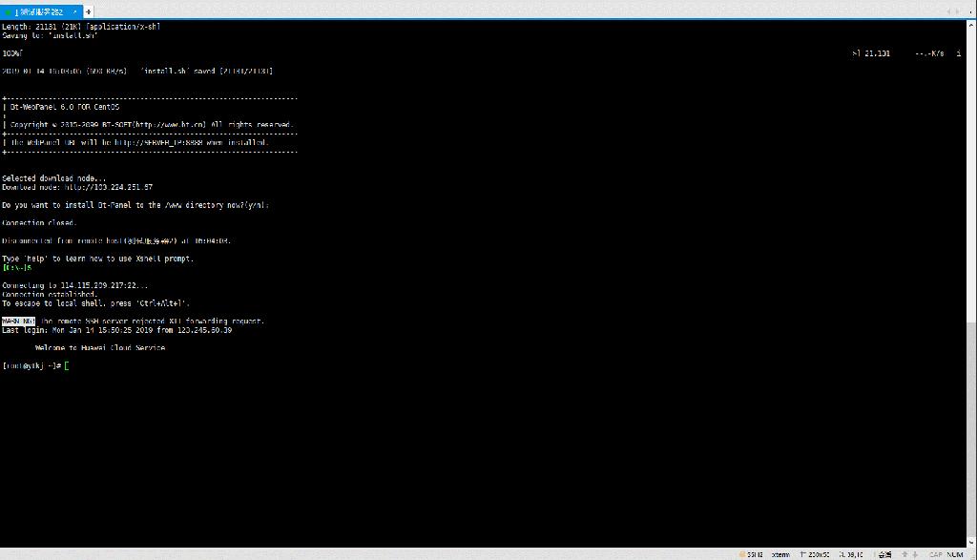Click the down arrow in status bar

915,554
